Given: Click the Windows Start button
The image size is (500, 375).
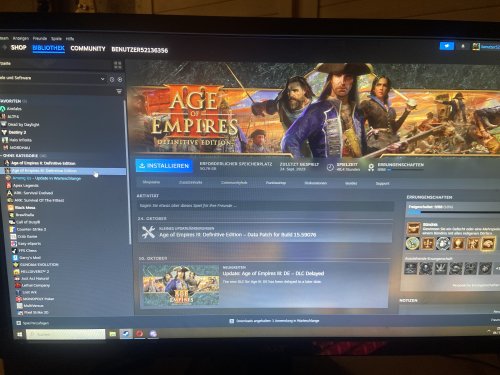Looking at the screenshot, I should point(19,334).
